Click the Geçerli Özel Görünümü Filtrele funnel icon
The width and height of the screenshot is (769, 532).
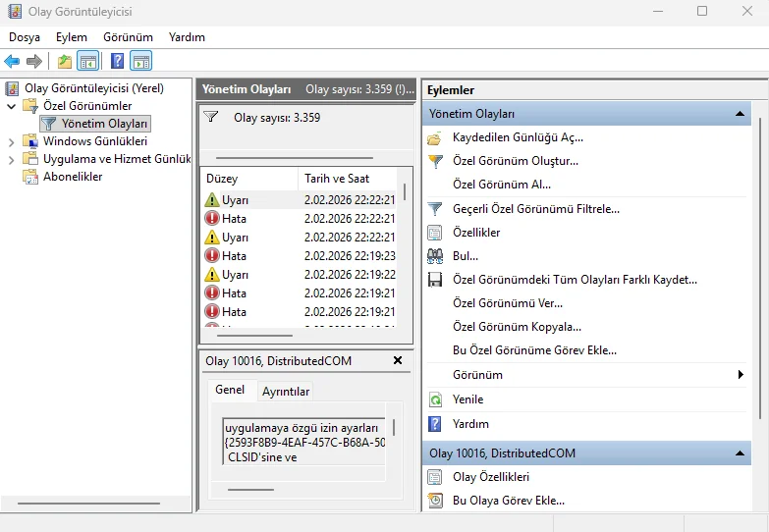tap(435, 209)
